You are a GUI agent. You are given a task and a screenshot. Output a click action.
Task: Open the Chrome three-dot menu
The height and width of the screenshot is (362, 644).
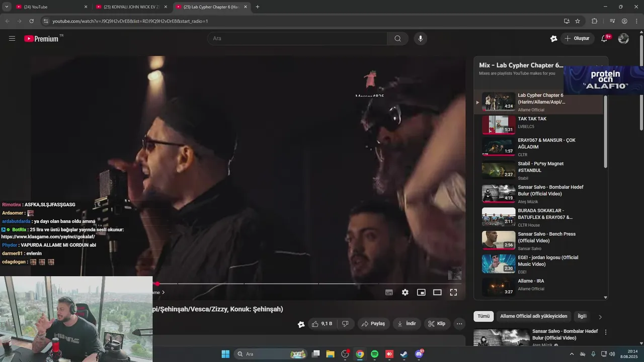pos(636,21)
